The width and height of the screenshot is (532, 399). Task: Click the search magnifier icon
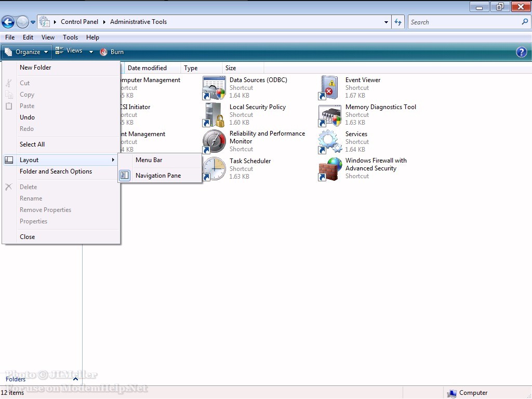525,22
